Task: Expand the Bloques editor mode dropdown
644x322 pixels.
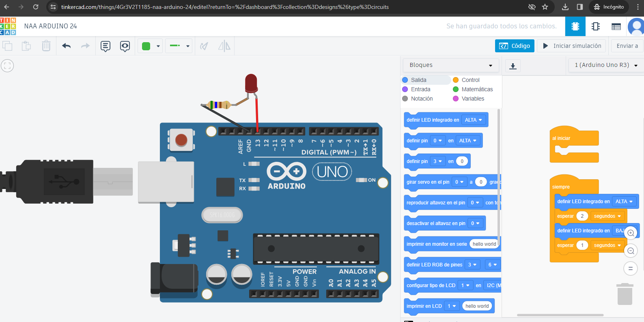Action: tap(450, 65)
